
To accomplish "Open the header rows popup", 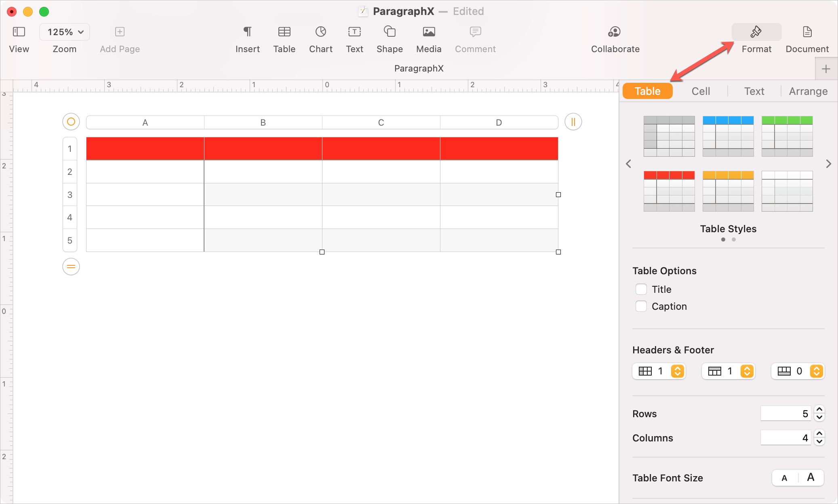I will point(729,371).
